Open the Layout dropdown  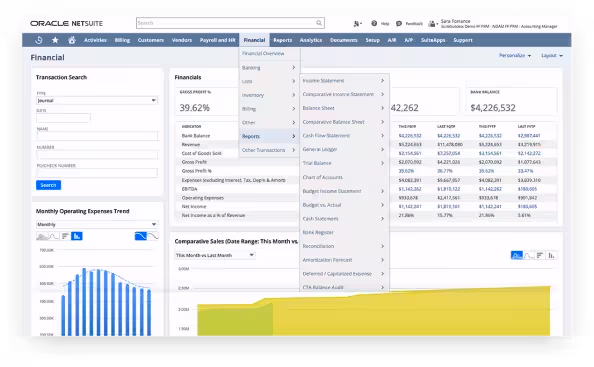(x=552, y=55)
